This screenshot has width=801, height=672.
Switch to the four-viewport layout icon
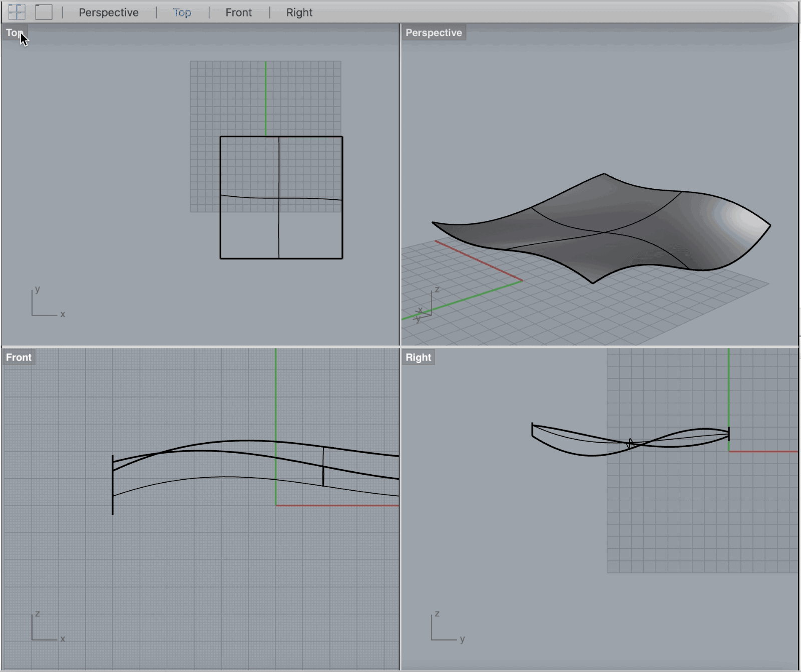[17, 12]
